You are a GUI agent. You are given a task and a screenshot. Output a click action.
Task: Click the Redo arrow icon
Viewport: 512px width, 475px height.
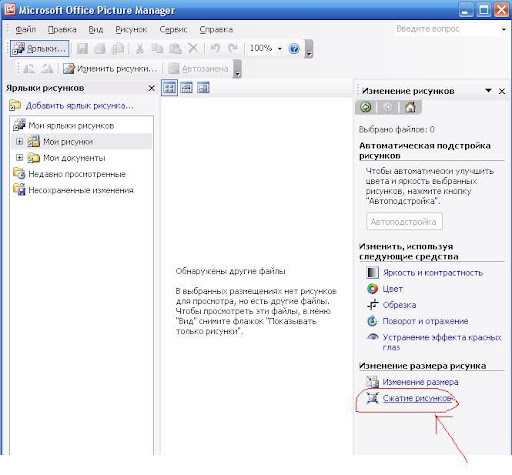coord(233,49)
